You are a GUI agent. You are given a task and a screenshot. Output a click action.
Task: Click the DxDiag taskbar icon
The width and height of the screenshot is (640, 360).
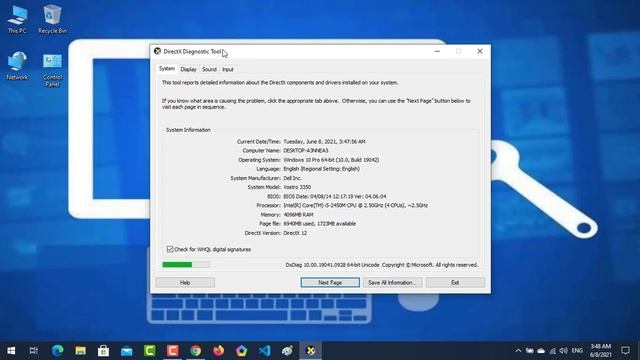point(311,351)
